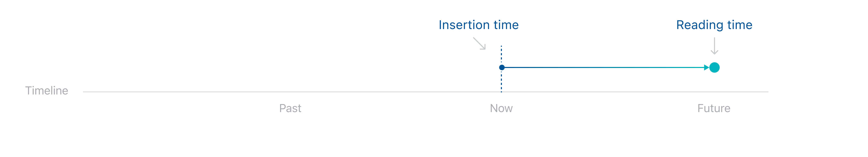
Task: Click the right end of gray timeline axis
Action: coord(767,92)
